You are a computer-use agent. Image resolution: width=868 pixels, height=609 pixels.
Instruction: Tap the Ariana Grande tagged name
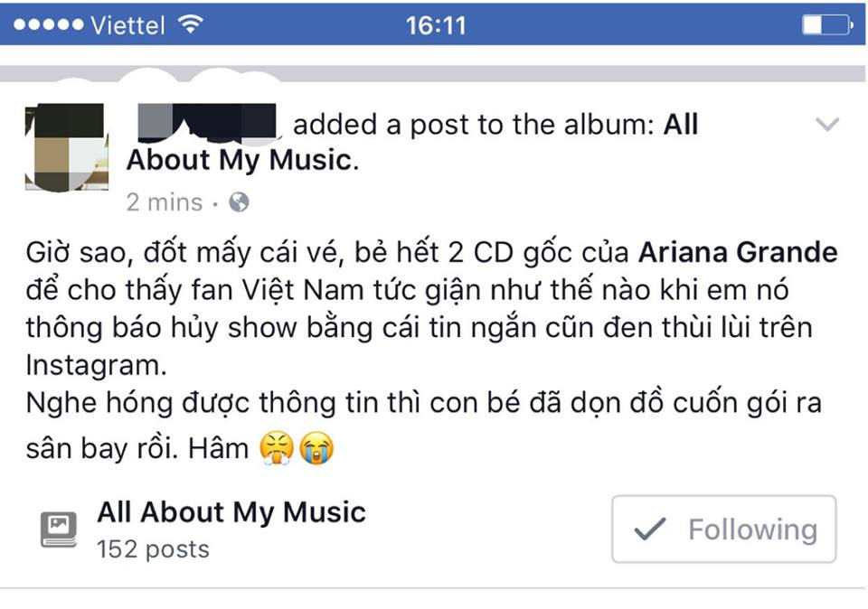pyautogui.click(x=738, y=252)
